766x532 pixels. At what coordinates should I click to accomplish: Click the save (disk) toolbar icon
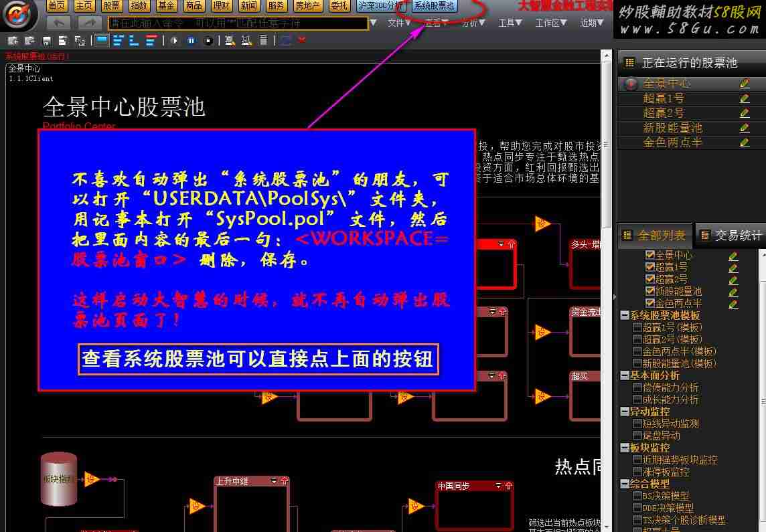point(46,41)
